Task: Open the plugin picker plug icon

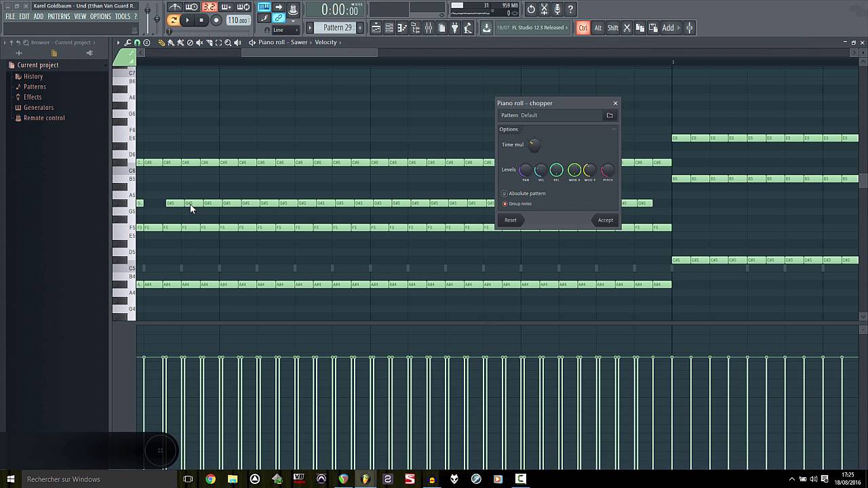Action: (x=455, y=28)
